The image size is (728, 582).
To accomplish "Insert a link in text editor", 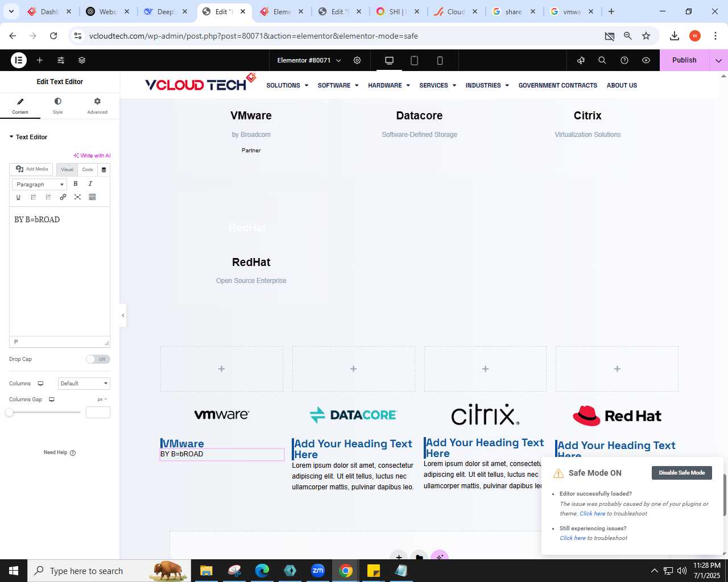I will (x=63, y=197).
